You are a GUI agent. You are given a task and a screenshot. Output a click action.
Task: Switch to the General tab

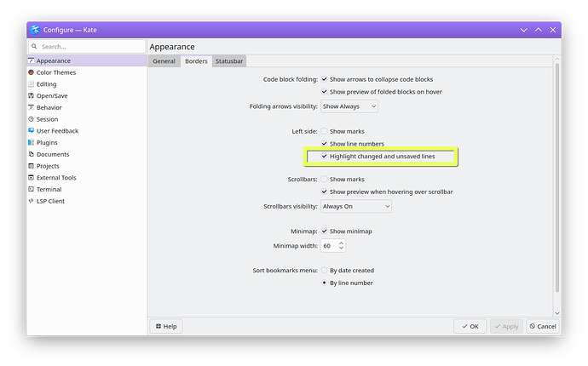(164, 61)
